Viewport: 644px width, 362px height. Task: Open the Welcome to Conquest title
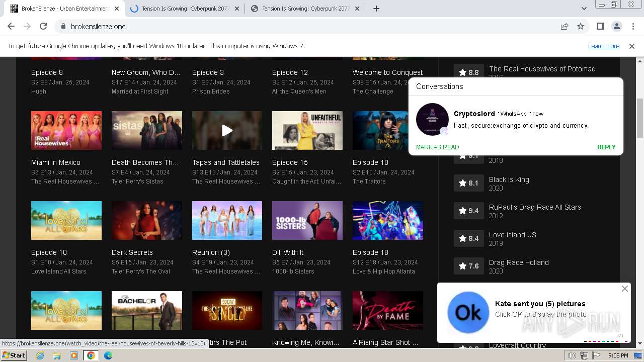[x=388, y=72]
